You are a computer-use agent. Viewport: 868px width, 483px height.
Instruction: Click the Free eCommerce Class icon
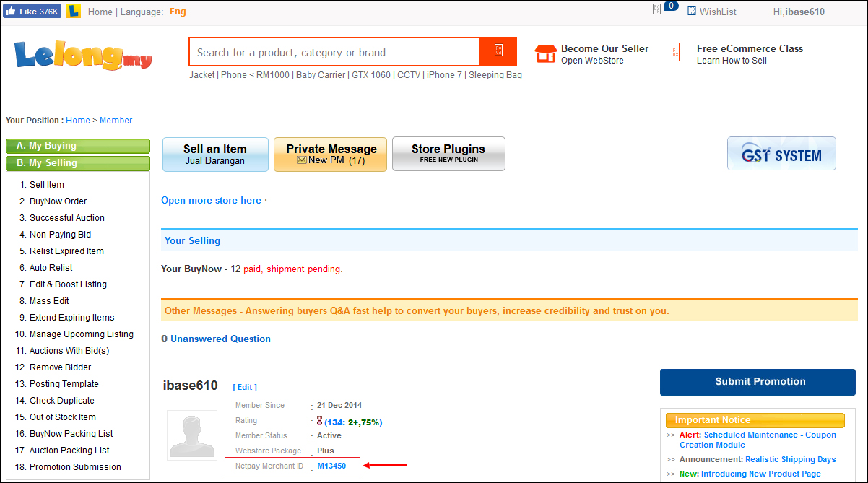(x=675, y=52)
